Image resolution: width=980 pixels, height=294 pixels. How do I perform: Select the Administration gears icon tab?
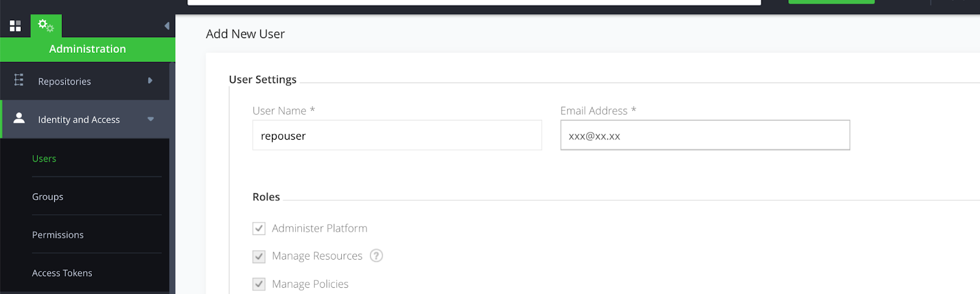click(46, 26)
